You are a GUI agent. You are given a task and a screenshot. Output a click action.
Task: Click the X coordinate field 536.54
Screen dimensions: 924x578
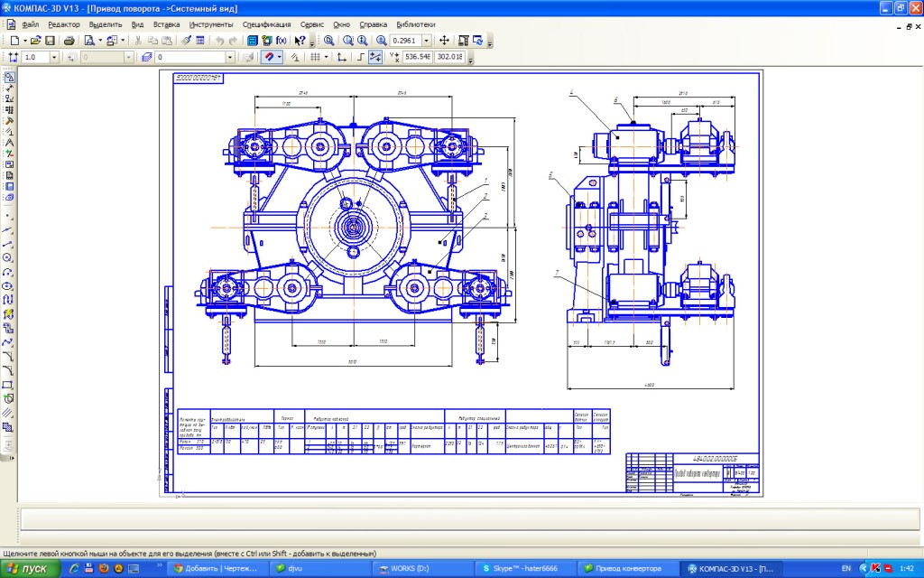click(x=418, y=57)
